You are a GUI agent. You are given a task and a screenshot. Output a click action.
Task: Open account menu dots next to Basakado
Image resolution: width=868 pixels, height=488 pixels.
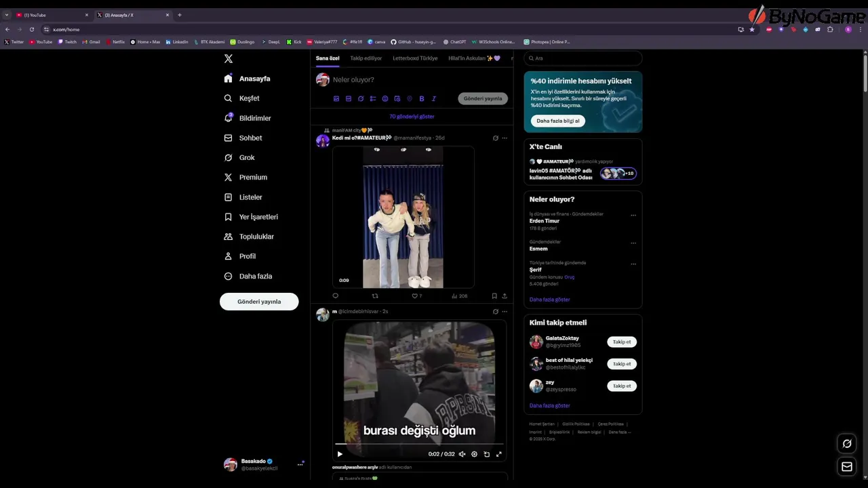click(x=300, y=464)
